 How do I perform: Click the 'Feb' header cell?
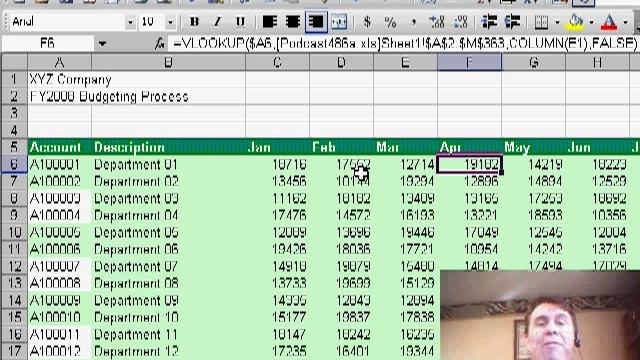tap(341, 147)
